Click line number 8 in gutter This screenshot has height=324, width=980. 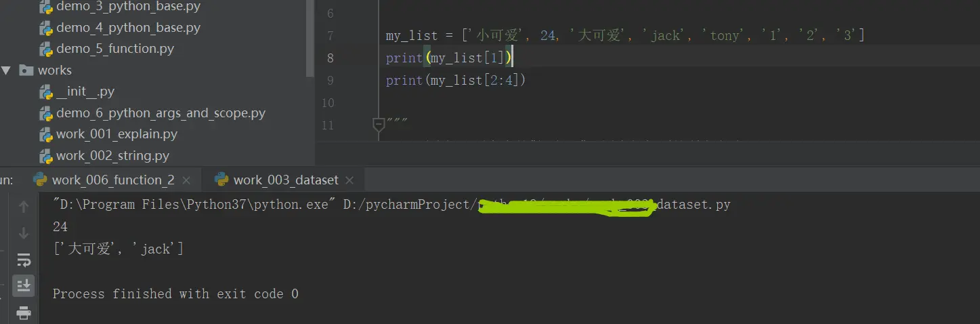(330, 58)
